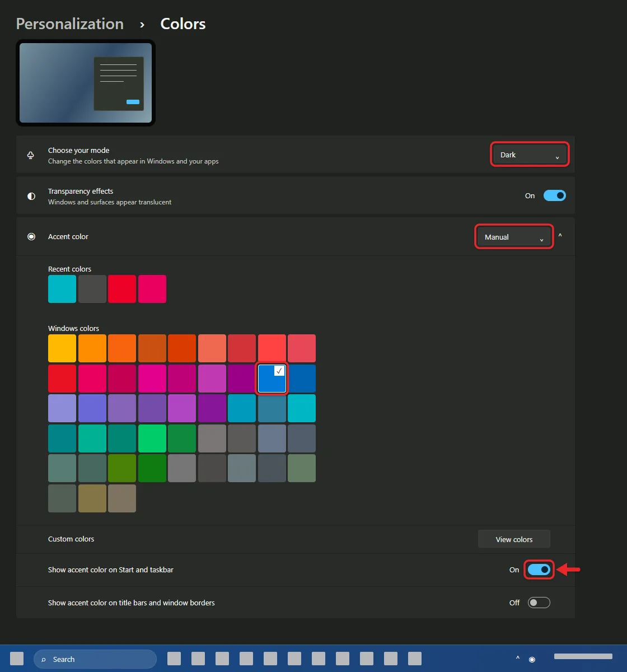
Task: Pick the red swatch under Recent colors
Action: click(x=122, y=289)
